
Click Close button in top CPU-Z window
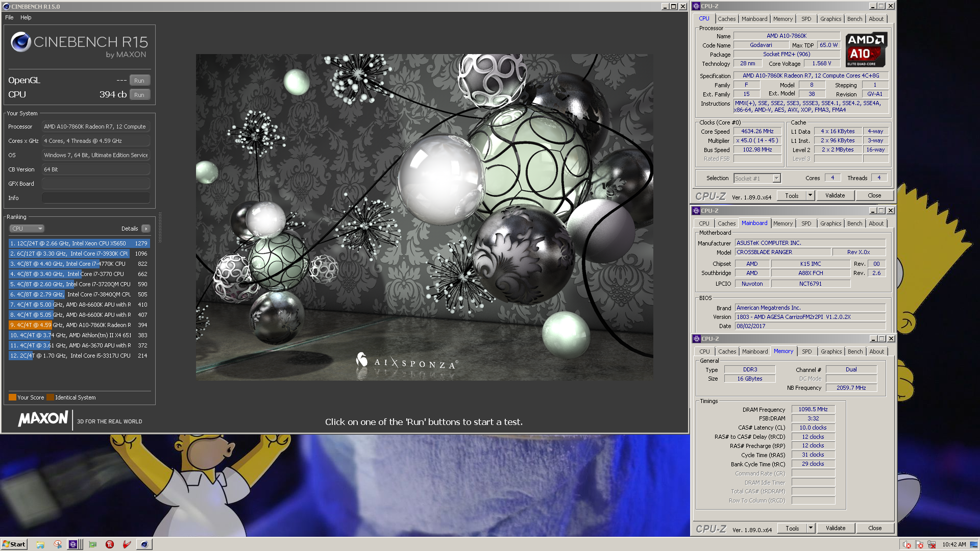tap(874, 195)
